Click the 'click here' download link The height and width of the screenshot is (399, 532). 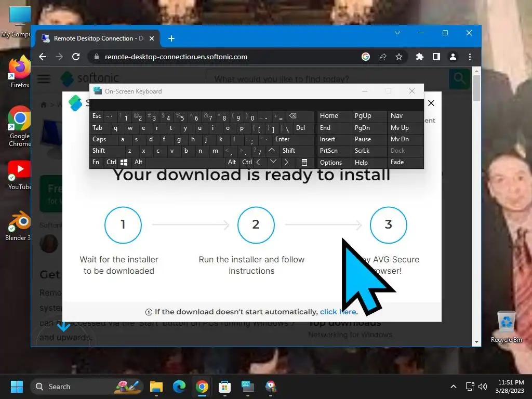click(338, 312)
